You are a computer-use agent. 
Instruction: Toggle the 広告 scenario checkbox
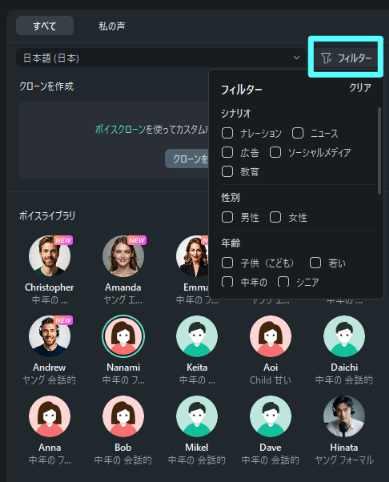coord(227,153)
